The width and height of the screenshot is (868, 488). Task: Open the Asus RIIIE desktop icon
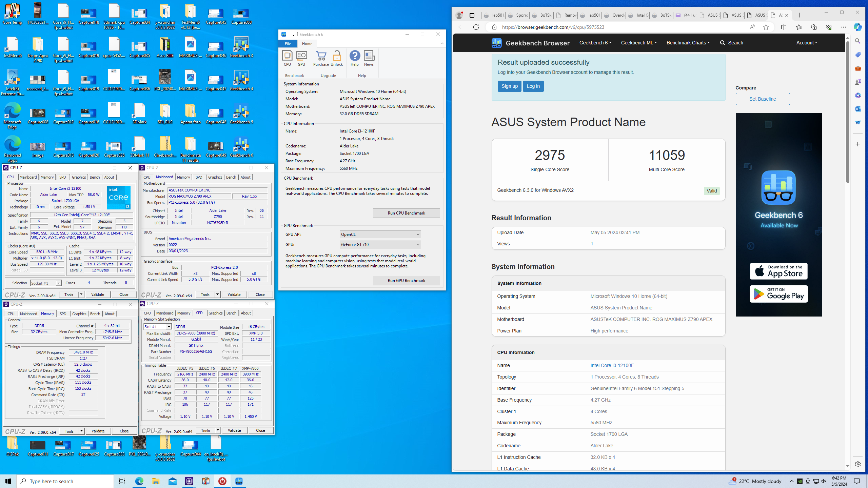coord(165,47)
